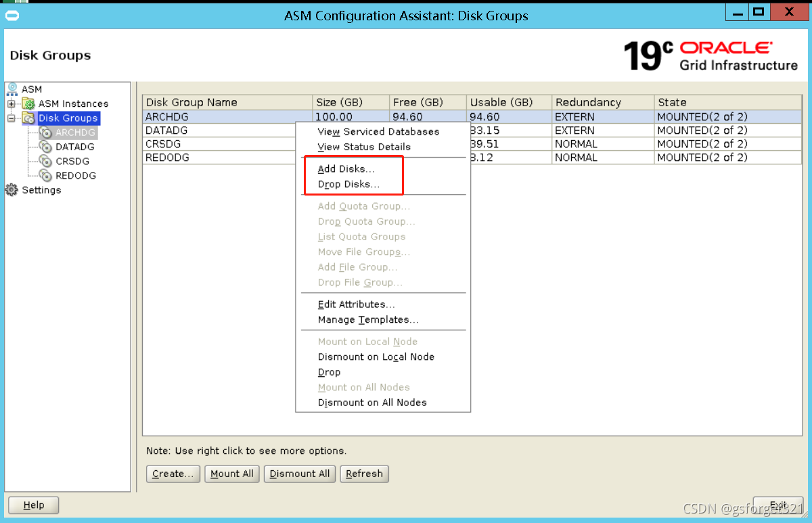Screen dimensions: 812x523
Task: Select the DATADG row in table
Action: coord(471,130)
